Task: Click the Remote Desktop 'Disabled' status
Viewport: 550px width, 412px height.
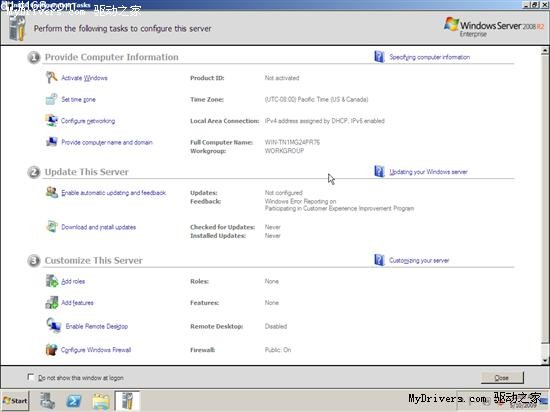Action: tap(276, 326)
